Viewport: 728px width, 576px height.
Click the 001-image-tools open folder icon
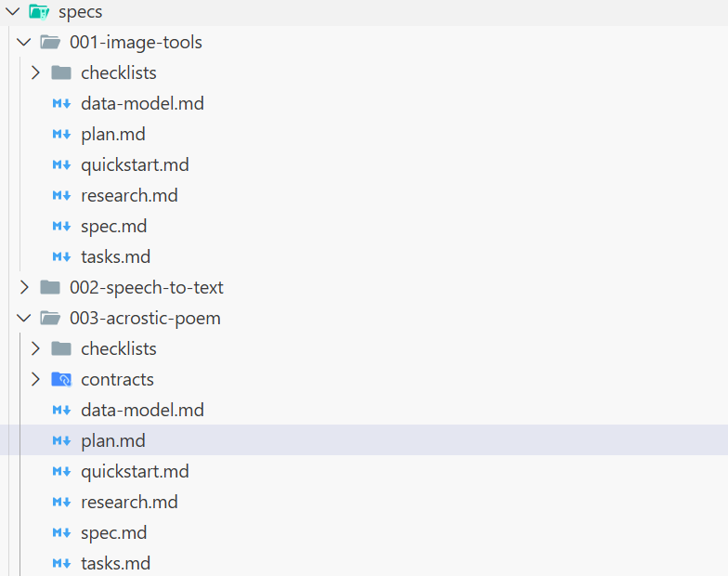tap(50, 43)
